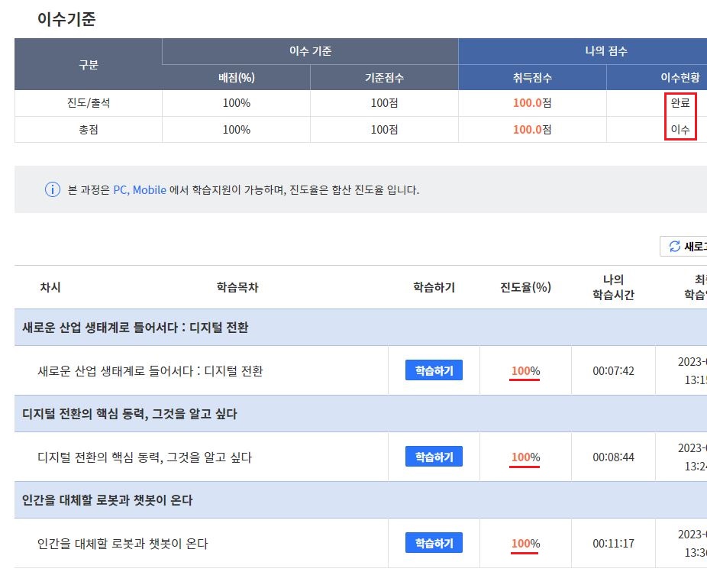This screenshot has width=707, height=588.
Task: Click the 이수 기준 column header
Action: pyautogui.click(x=308, y=50)
